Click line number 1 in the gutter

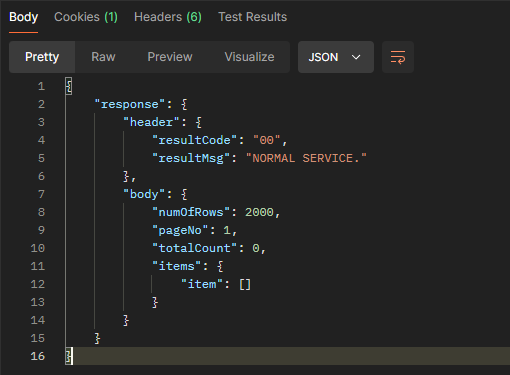pyautogui.click(x=41, y=86)
